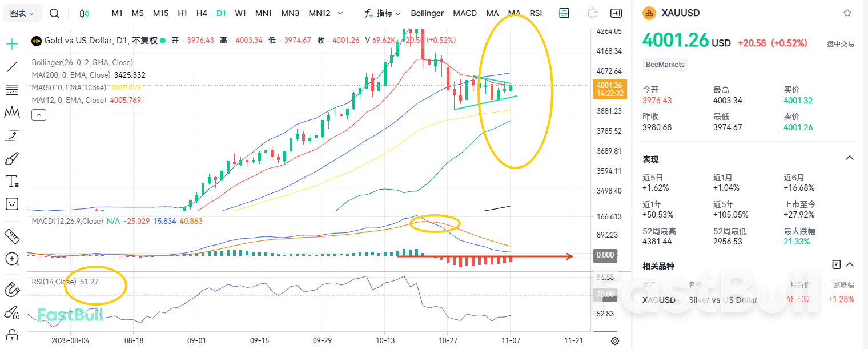
Task: Switch timeframe to H4
Action: pos(202,13)
